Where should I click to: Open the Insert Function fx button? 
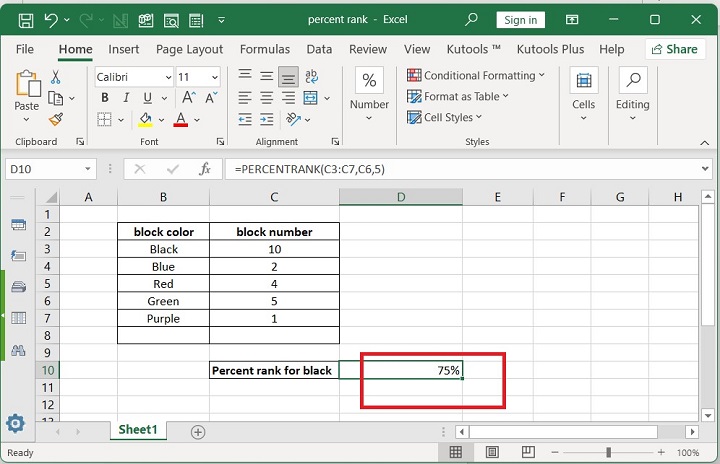(x=204, y=169)
